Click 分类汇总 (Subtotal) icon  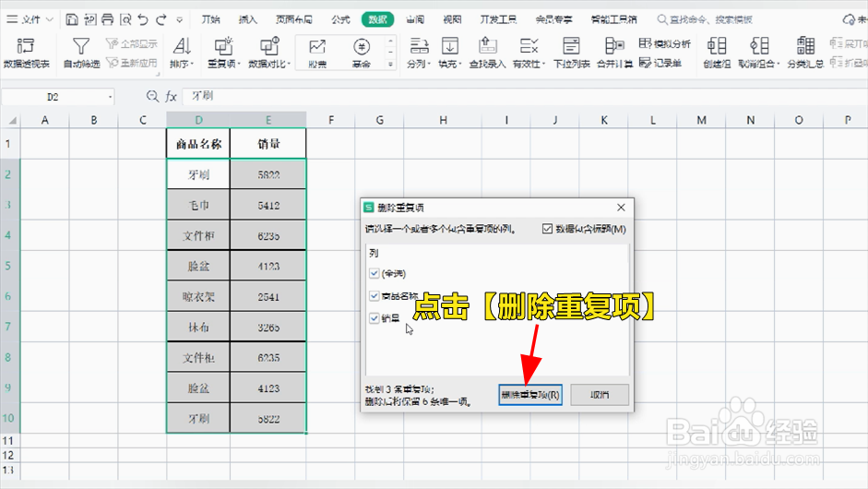point(805,53)
